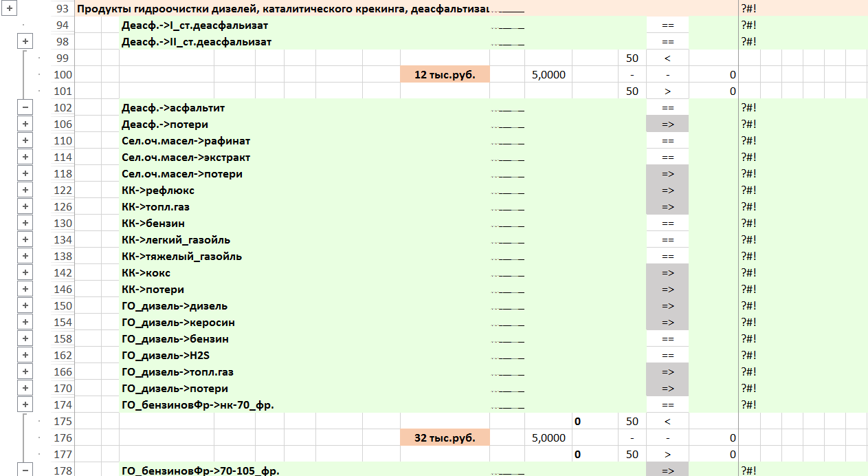The image size is (868, 476).
Task: Select the ГО_бензиновФр->нк-70_фр. cell
Action: tap(198, 405)
